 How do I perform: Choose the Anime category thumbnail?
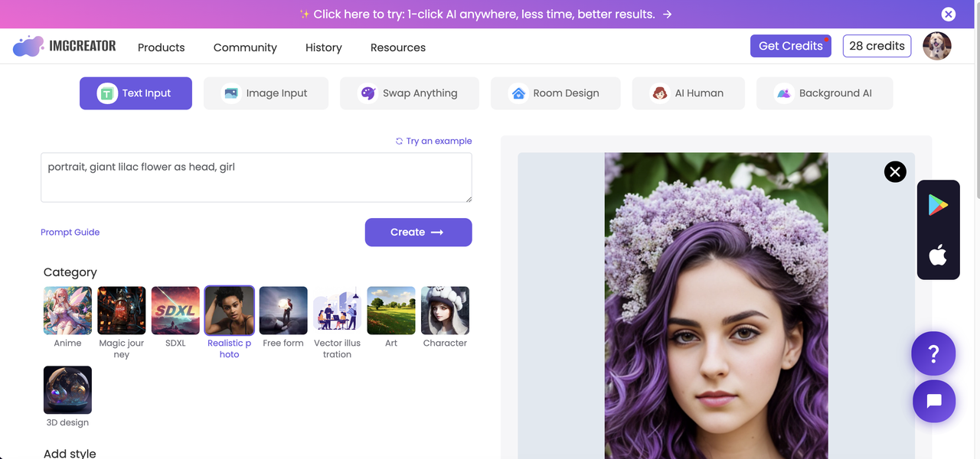tap(67, 311)
